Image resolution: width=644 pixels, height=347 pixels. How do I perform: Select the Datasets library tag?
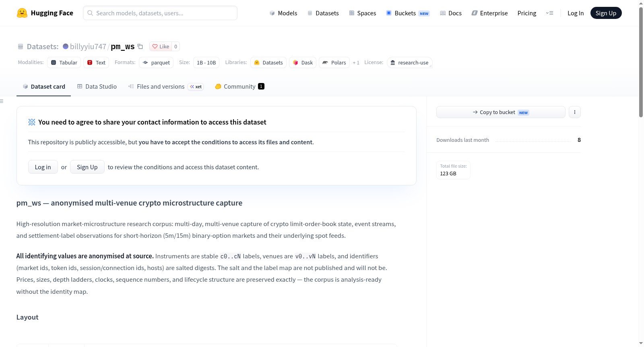[x=268, y=62]
